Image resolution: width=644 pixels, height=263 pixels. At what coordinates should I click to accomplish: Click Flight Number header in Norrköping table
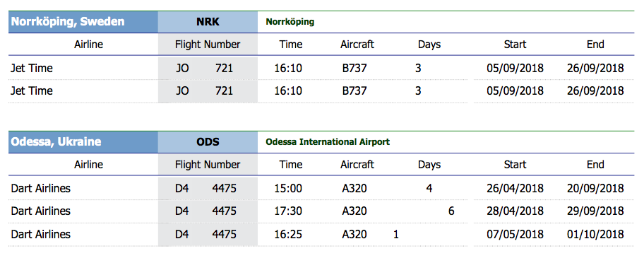coord(208,45)
